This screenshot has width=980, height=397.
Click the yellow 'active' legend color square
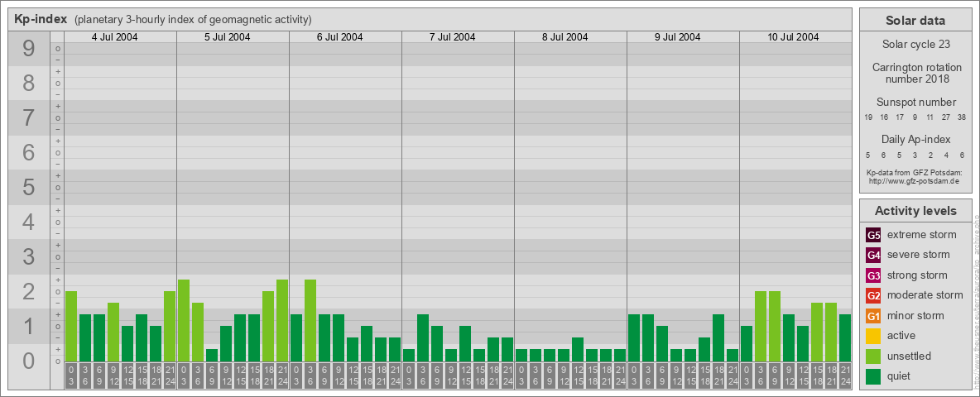(874, 336)
